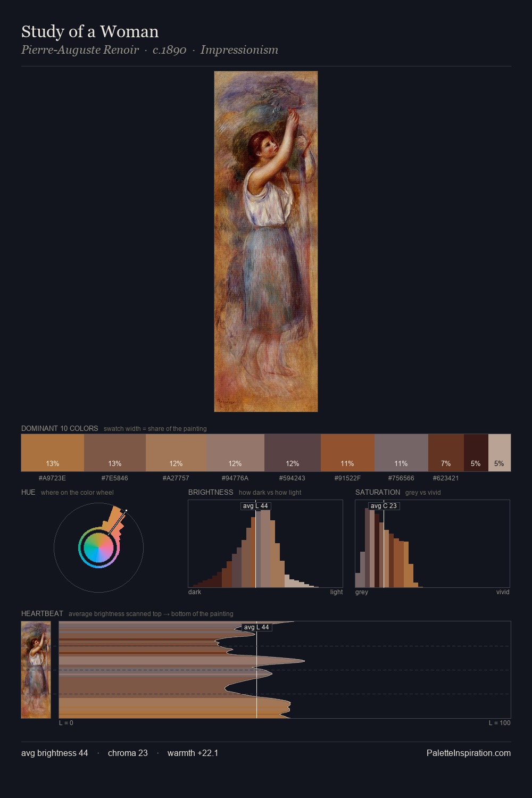Click the brightness histogram chart
The width and height of the screenshot is (532, 798).
(x=265, y=544)
